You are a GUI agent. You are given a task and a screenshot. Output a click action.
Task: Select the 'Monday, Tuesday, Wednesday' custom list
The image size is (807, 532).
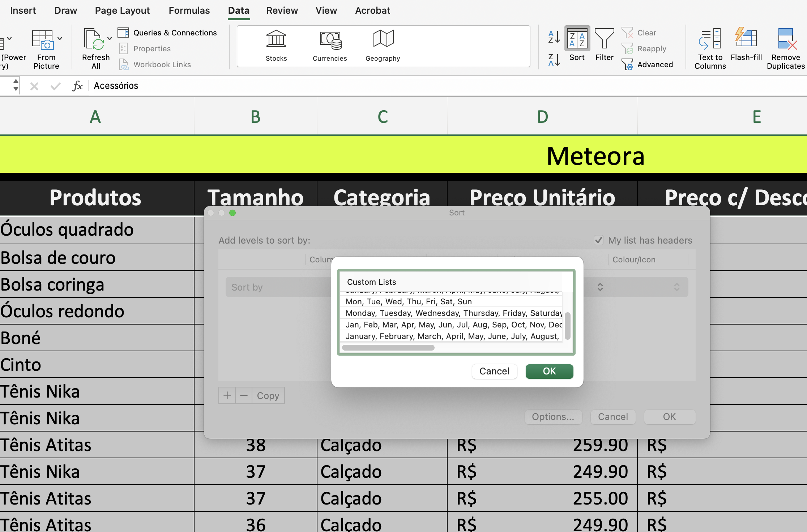(451, 313)
